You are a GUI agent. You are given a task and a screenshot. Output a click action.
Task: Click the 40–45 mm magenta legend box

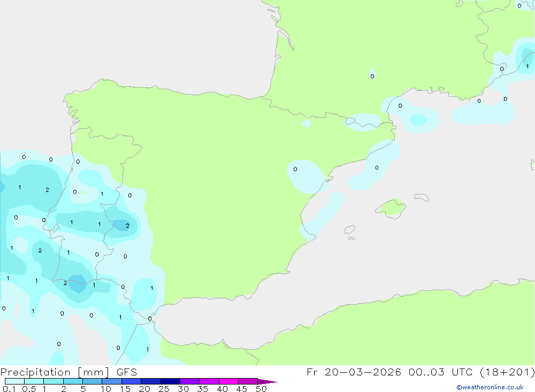228,381
